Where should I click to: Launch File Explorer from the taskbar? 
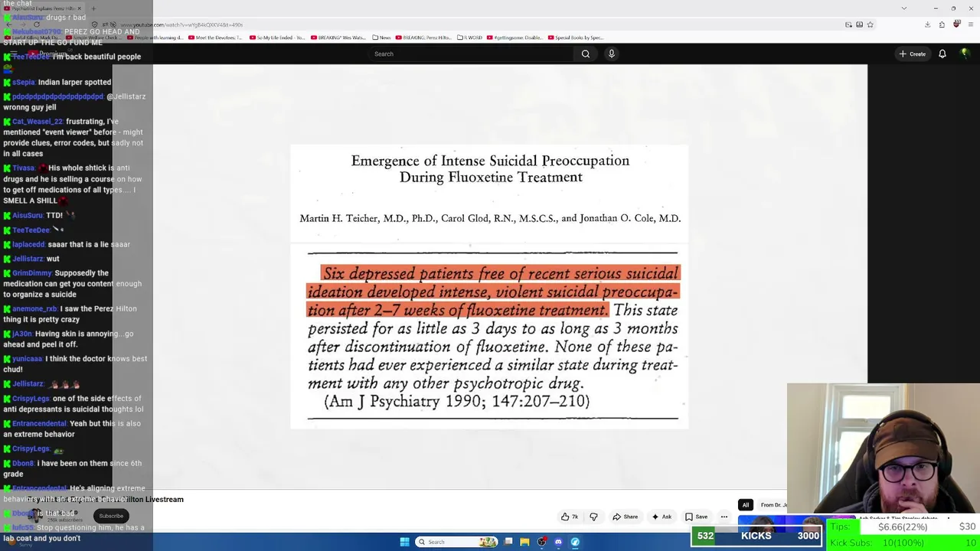[524, 542]
